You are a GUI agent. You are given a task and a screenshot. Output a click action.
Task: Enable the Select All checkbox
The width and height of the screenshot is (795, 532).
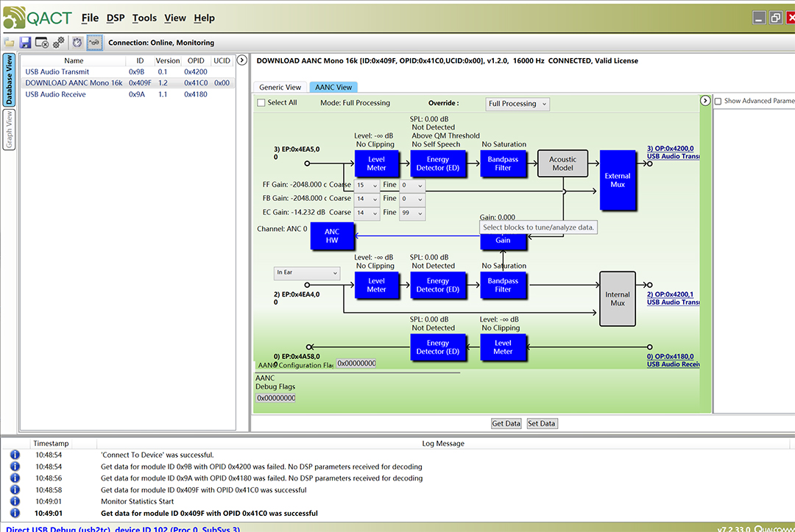(x=261, y=103)
